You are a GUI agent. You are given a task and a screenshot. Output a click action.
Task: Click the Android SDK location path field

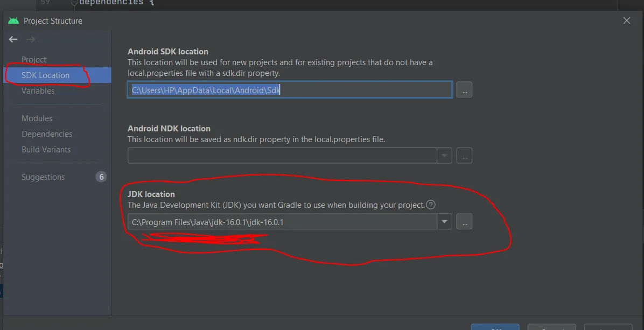290,90
